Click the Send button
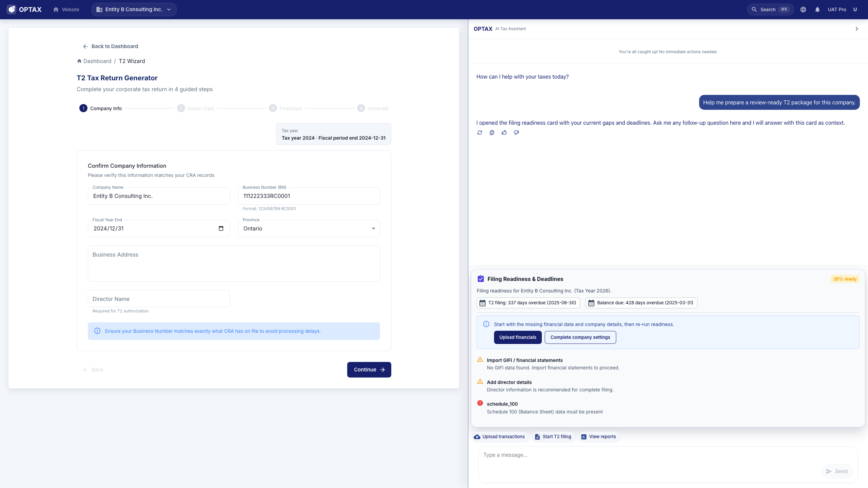The height and width of the screenshot is (488, 868). [837, 471]
